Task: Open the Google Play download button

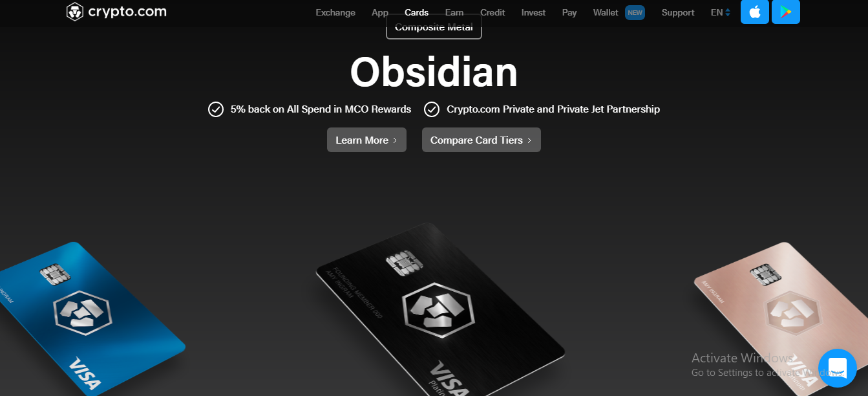Action: click(x=786, y=12)
